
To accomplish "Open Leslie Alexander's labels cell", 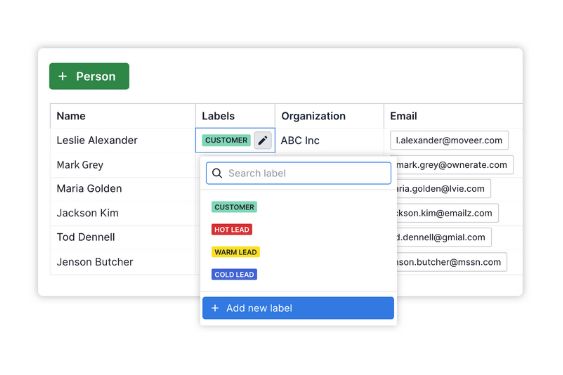I will click(235, 140).
